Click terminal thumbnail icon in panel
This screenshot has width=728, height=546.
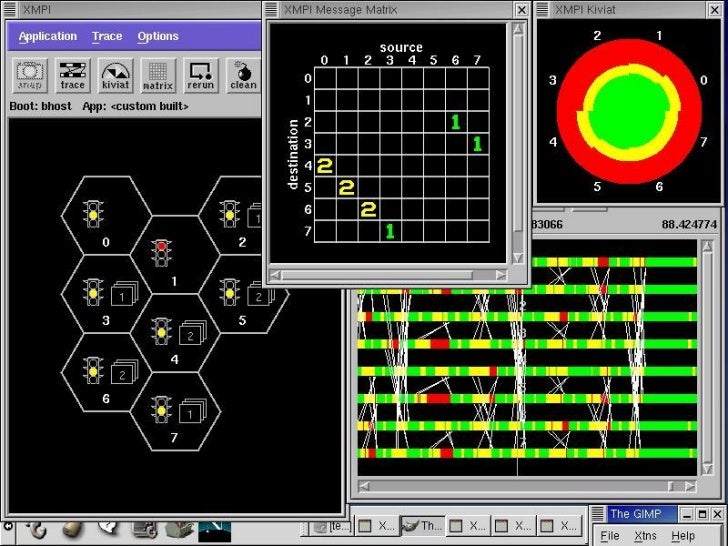(x=214, y=532)
